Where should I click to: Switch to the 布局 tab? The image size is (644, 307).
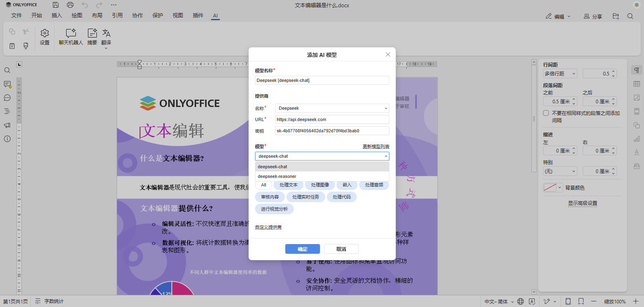(x=97, y=15)
